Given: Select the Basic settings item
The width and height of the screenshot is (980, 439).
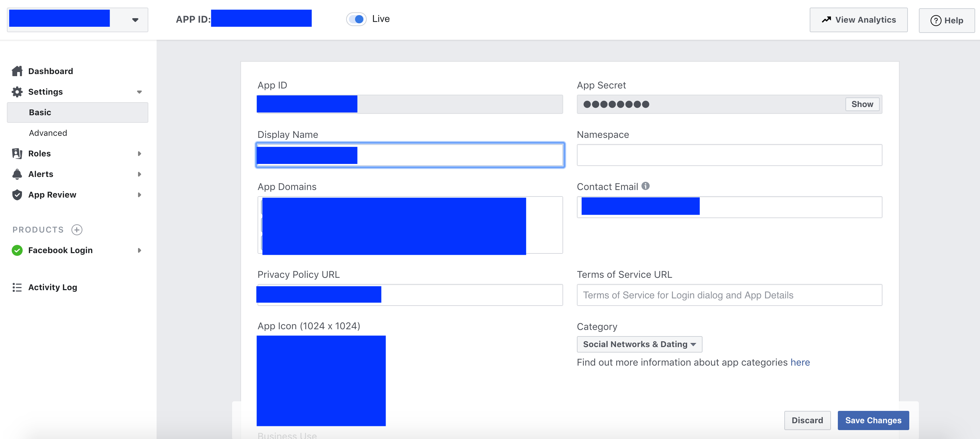Looking at the screenshot, I should point(40,112).
